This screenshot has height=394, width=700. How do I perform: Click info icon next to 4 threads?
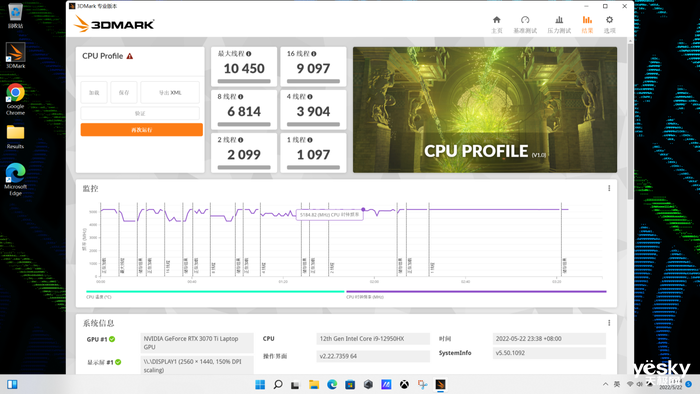pyautogui.click(x=310, y=96)
